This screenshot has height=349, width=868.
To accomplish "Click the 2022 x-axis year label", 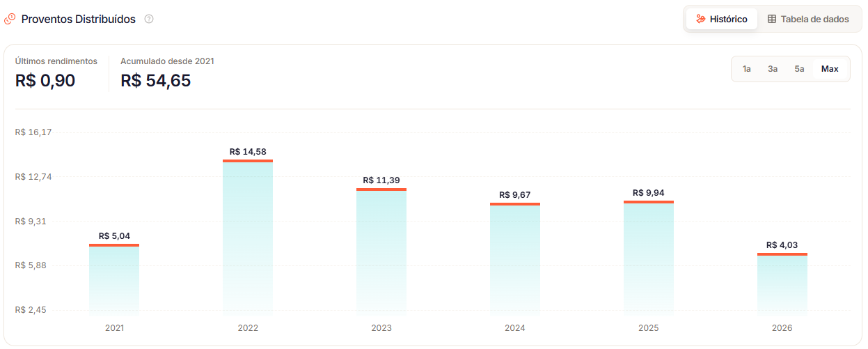I will point(248,328).
